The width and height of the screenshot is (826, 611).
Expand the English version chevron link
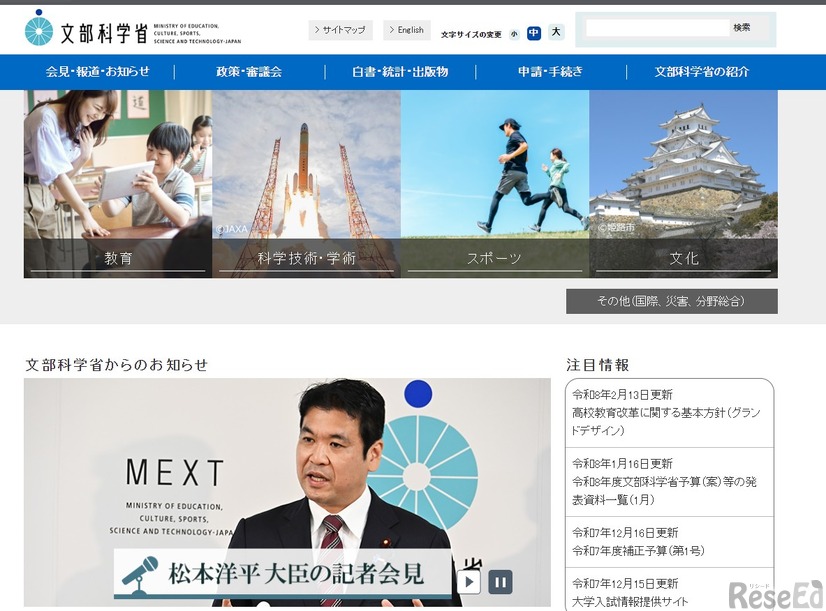[406, 30]
